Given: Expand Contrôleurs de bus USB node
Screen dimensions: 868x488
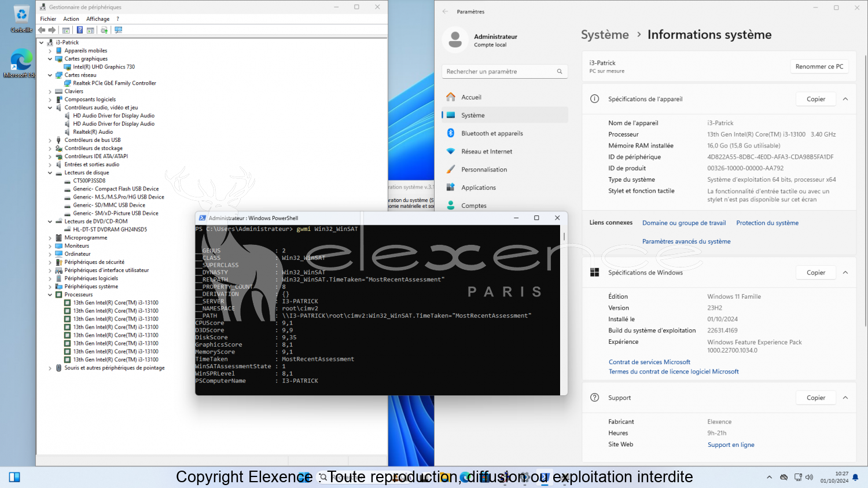Looking at the screenshot, I should pos(50,140).
